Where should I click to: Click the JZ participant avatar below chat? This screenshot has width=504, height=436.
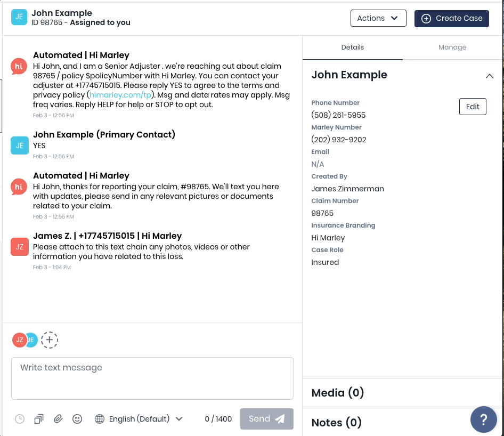[x=19, y=340]
